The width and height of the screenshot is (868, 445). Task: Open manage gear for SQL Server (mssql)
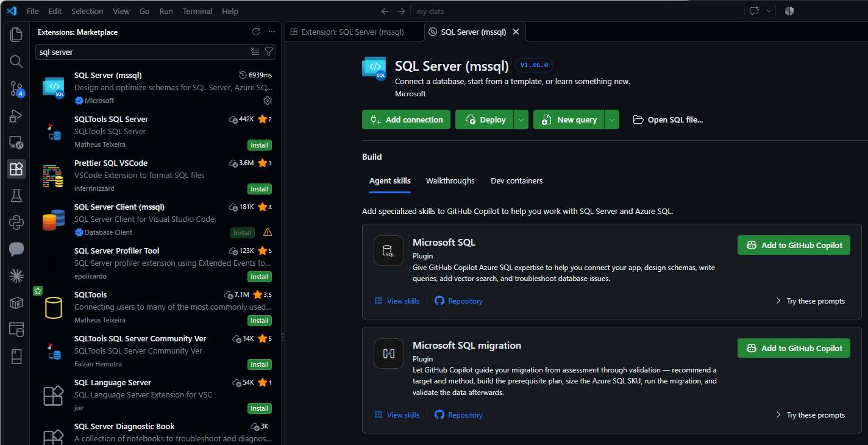[267, 101]
